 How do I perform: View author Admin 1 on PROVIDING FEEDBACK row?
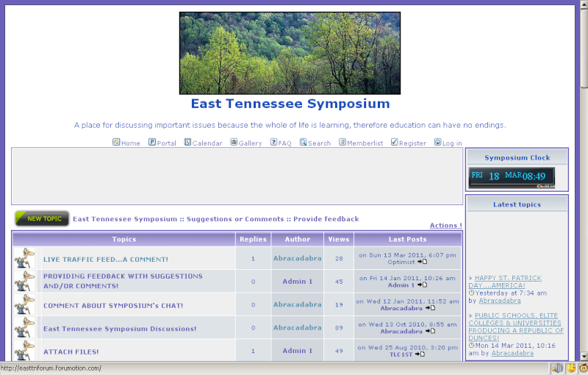click(298, 281)
